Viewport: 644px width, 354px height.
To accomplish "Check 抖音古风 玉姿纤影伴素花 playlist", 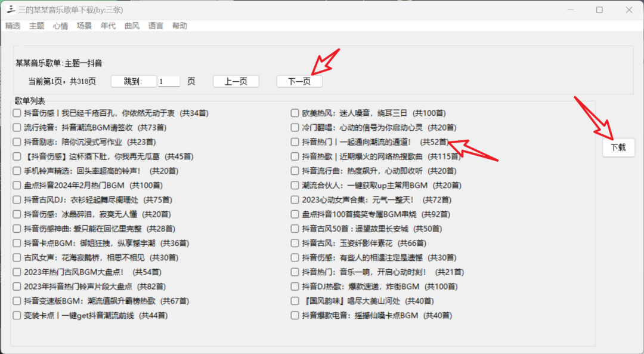I will click(295, 243).
